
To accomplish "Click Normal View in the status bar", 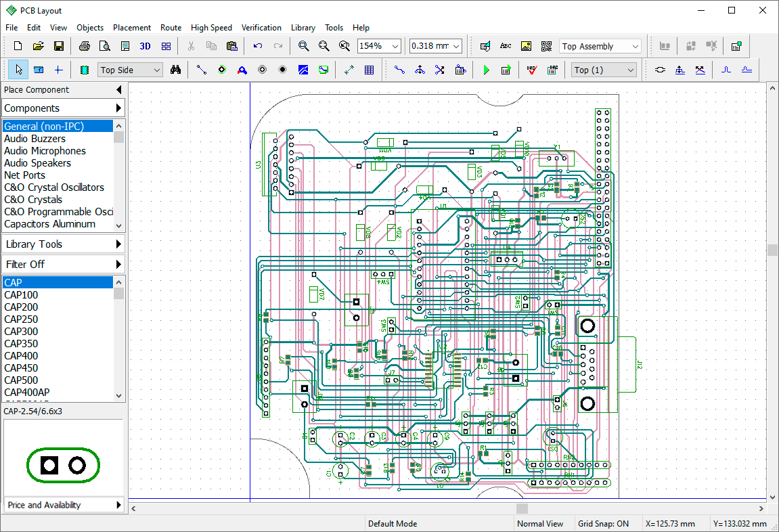I will tap(540, 524).
